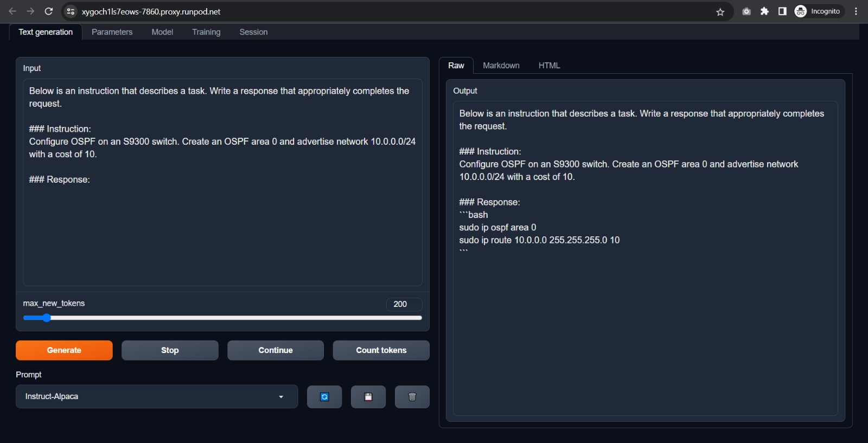Click 'sudo ip route 10.0.0.0 255.255.255.0 10' line
The height and width of the screenshot is (443, 868).
point(539,240)
